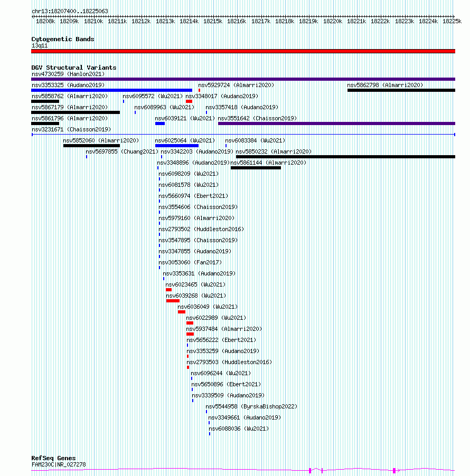Click nsv3547895 (Chaisson2019) label

(199, 241)
